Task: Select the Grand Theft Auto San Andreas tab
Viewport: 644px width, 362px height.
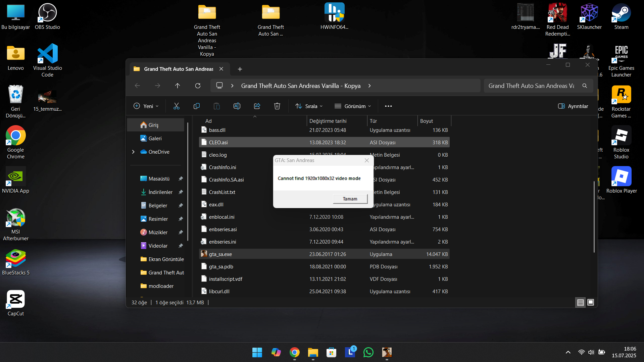Action: 178,69
